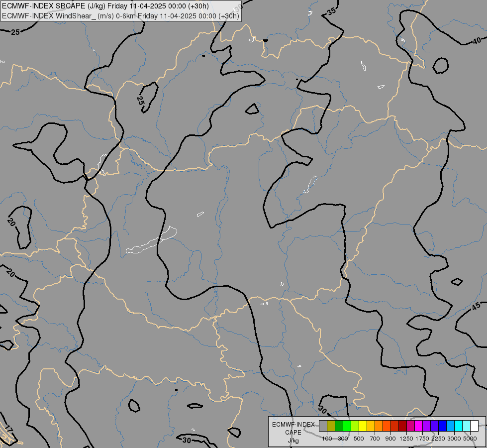Image resolution: width=487 pixels, height=448 pixels.
Task: Click 'ECMWF-INDEX' text inside the legend box
Action: 293,425
